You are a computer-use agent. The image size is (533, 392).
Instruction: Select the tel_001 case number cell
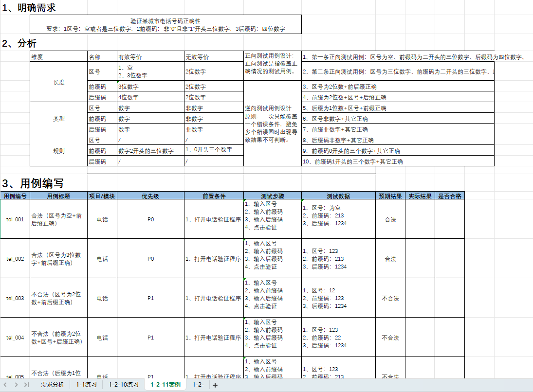coord(15,219)
